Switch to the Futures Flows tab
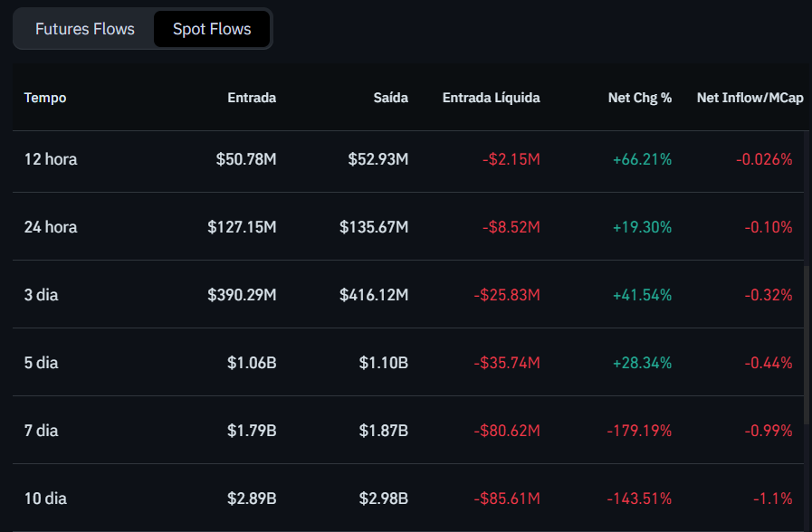 (84, 29)
